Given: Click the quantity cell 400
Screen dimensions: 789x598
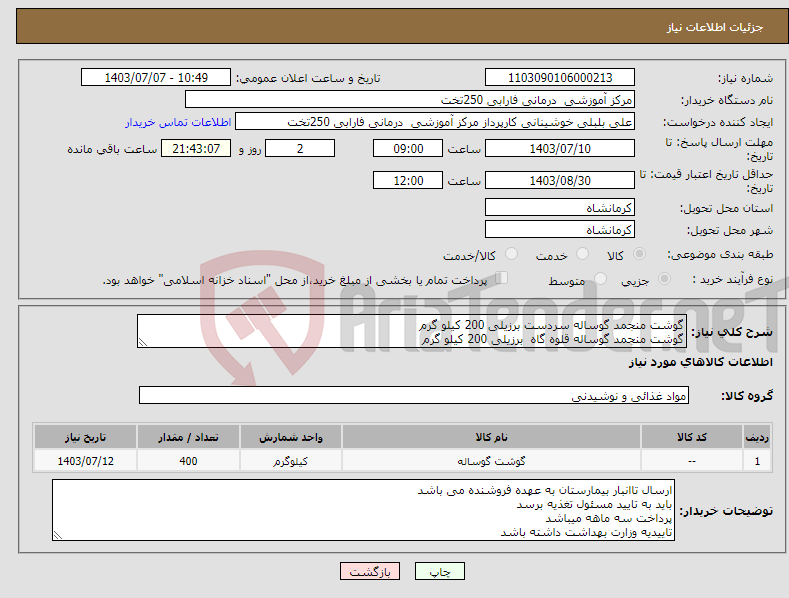Looking at the screenshot, I should tap(188, 461).
